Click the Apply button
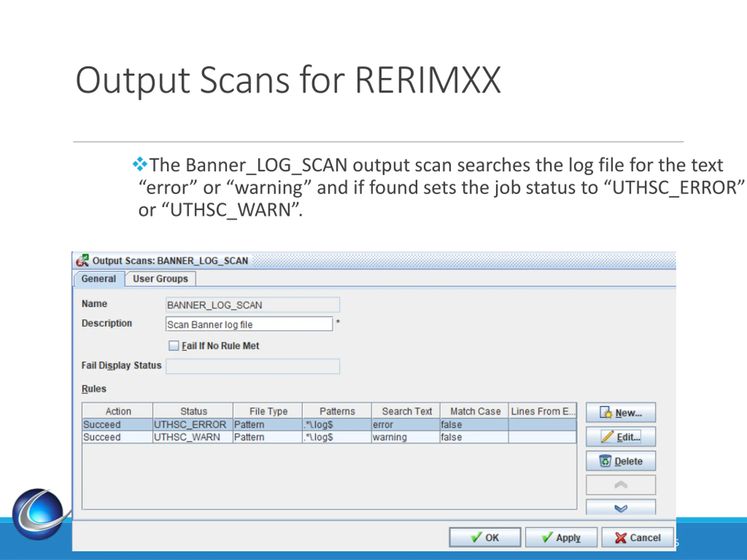 coord(561,537)
